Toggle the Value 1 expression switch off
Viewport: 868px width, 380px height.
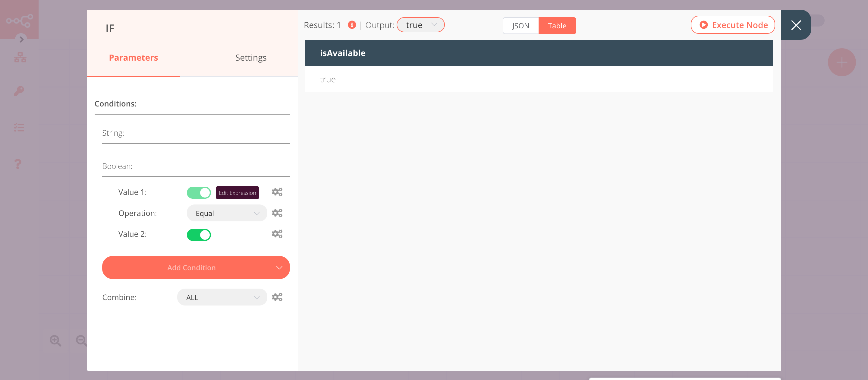pyautogui.click(x=199, y=192)
